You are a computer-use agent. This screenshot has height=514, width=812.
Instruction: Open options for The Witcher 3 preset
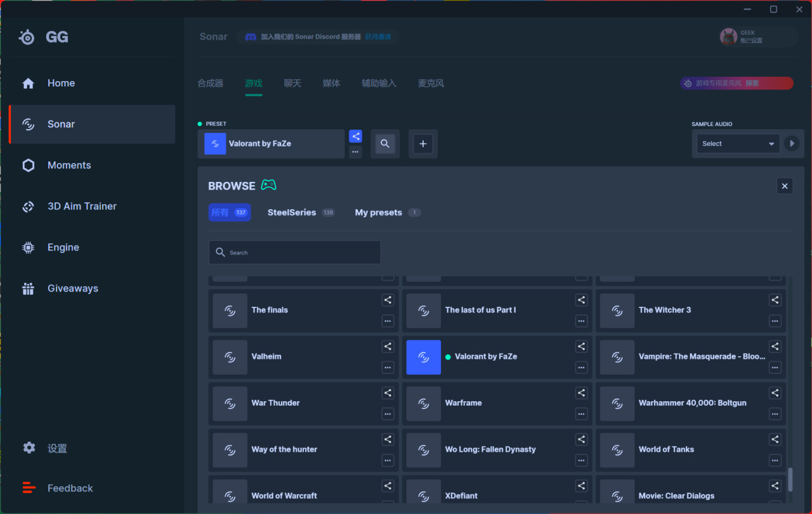pyautogui.click(x=775, y=321)
